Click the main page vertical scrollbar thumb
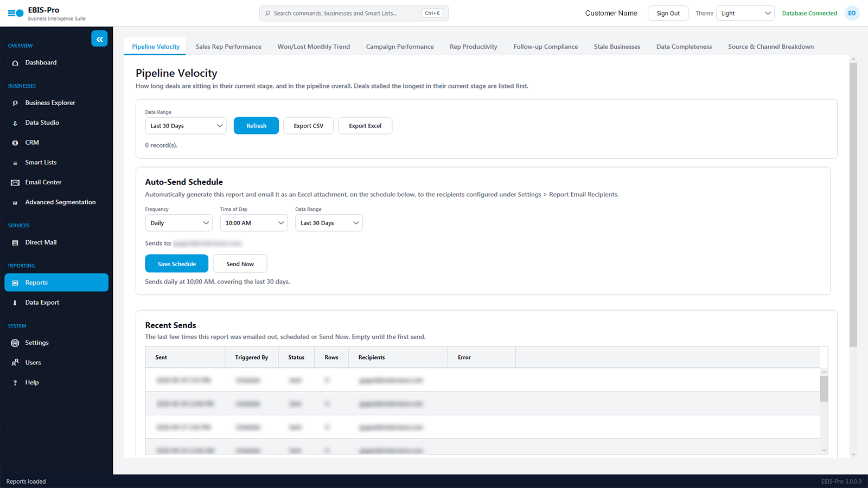Viewport: 868px width, 488px height. pyautogui.click(x=853, y=205)
